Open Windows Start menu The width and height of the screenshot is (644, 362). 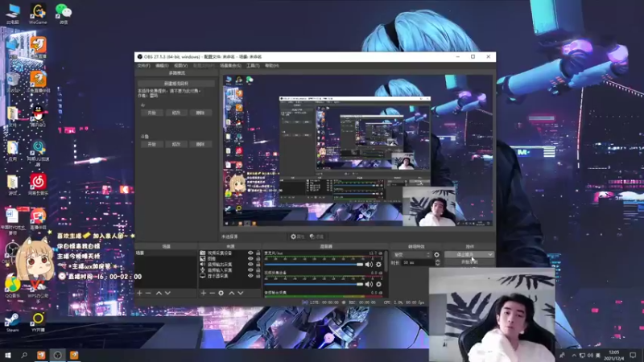(7, 355)
